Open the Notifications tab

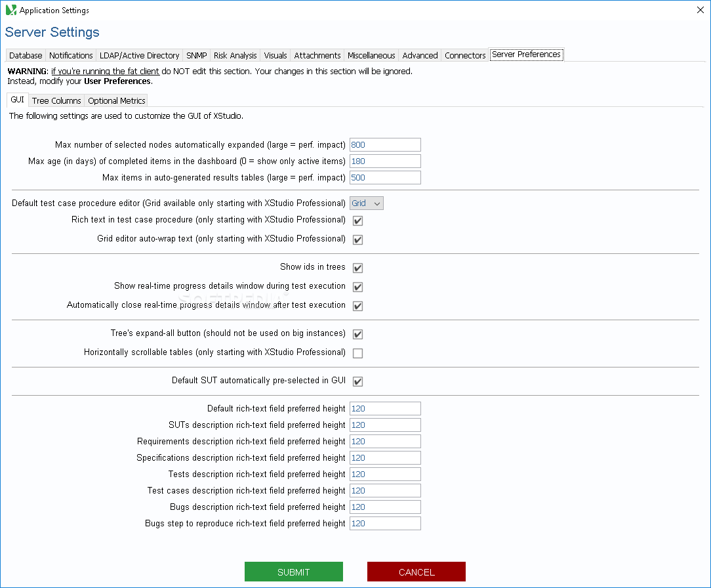(x=71, y=55)
